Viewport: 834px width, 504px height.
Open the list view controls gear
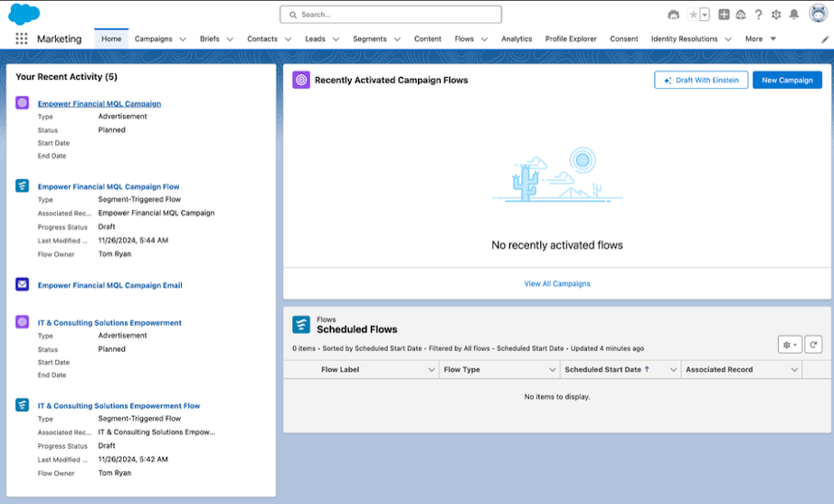click(x=790, y=344)
